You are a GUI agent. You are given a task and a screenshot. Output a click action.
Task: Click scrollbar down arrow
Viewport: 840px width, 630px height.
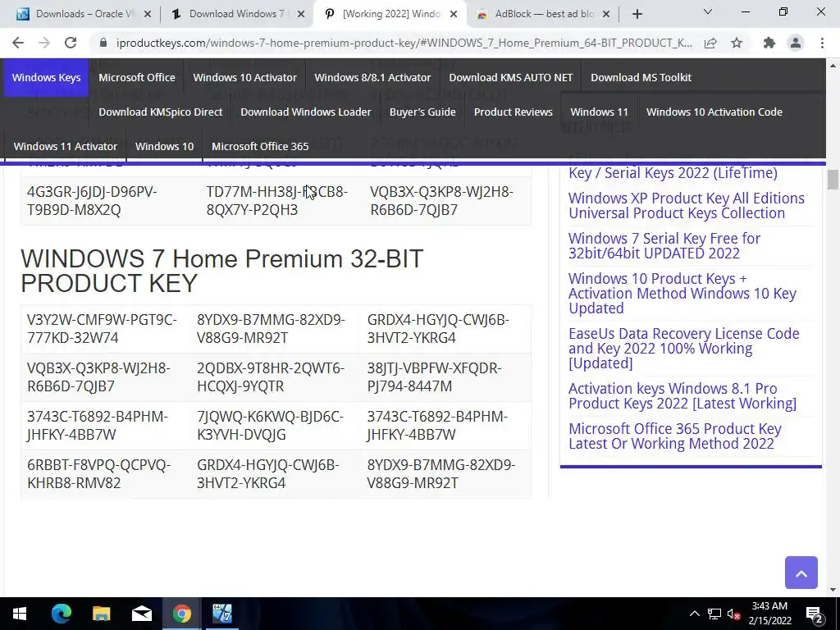[x=833, y=590]
